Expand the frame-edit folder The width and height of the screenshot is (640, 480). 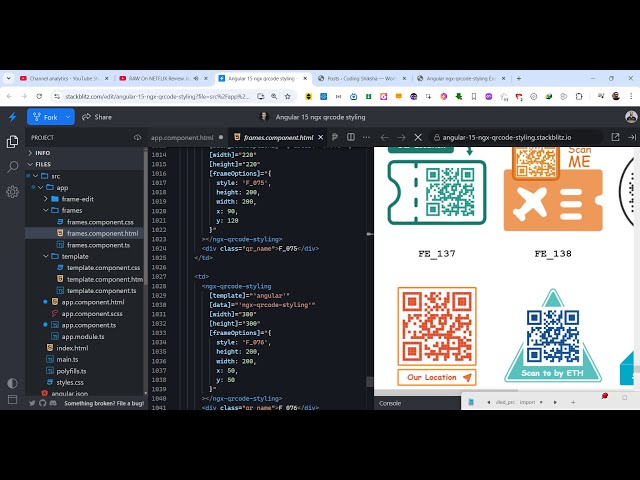(76, 199)
